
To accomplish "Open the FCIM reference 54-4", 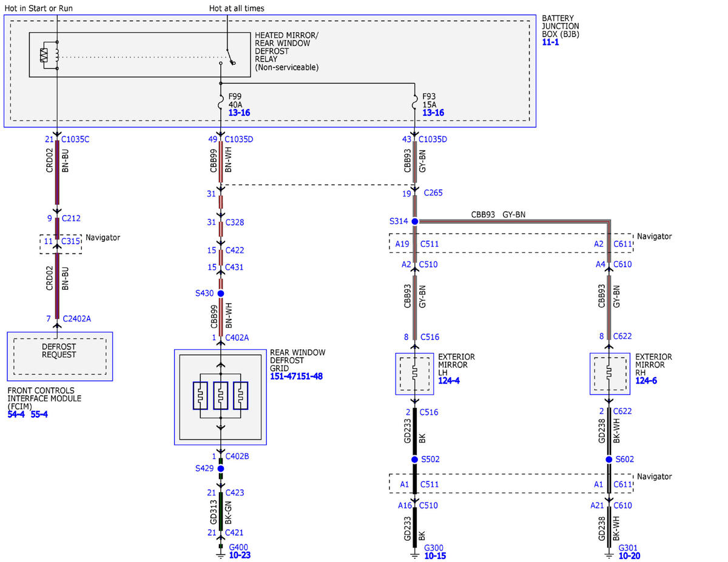I will tap(17, 415).
